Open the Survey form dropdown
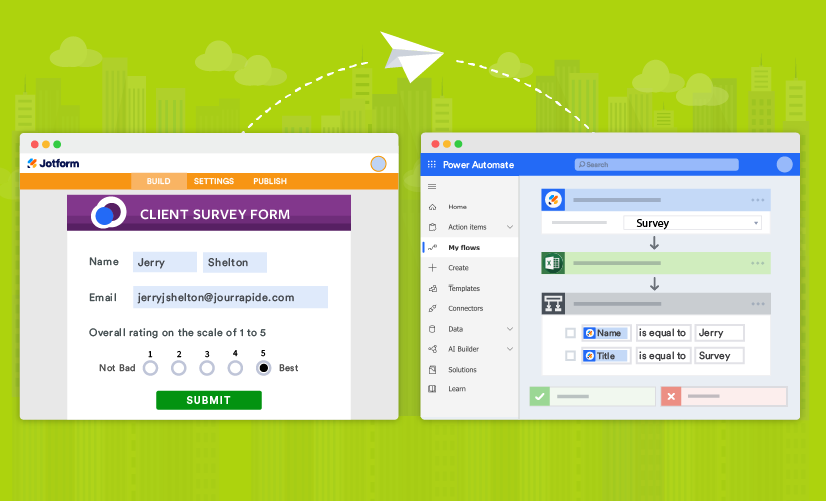This screenshot has height=501, width=826. (692, 223)
